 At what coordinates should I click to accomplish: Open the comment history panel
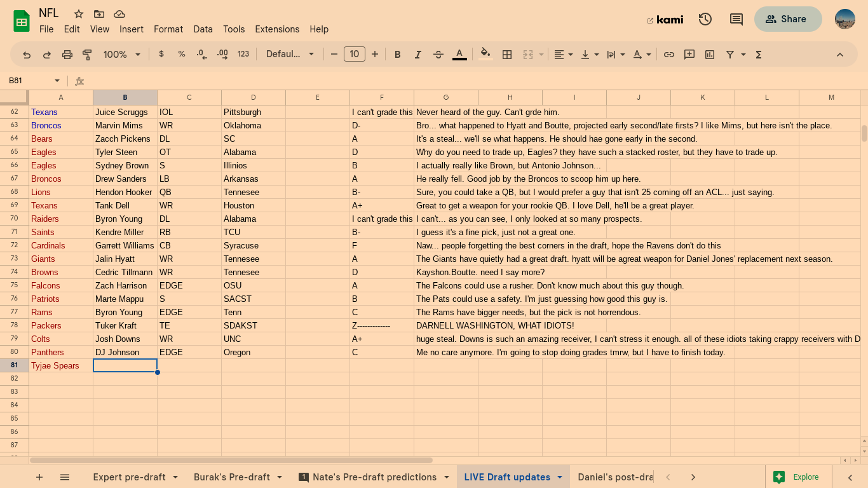click(736, 19)
